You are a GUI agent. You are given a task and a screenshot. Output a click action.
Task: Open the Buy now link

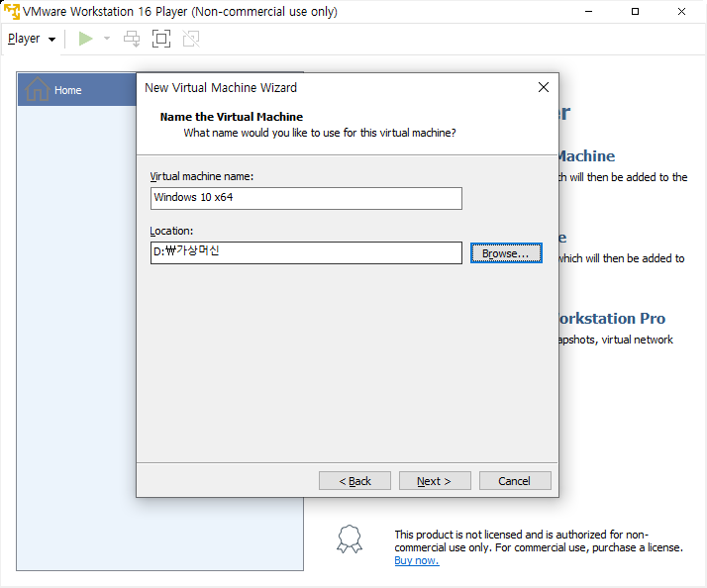click(417, 560)
